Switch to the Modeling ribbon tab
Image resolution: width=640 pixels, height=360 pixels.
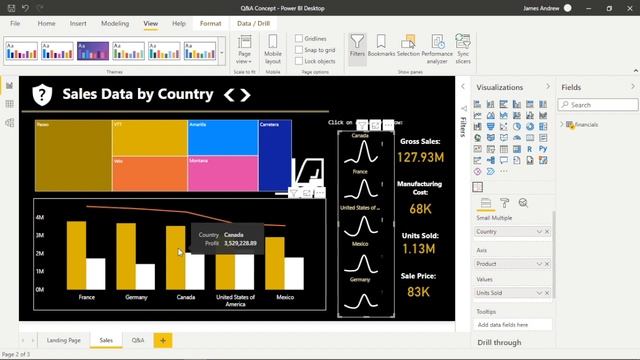coord(115,24)
